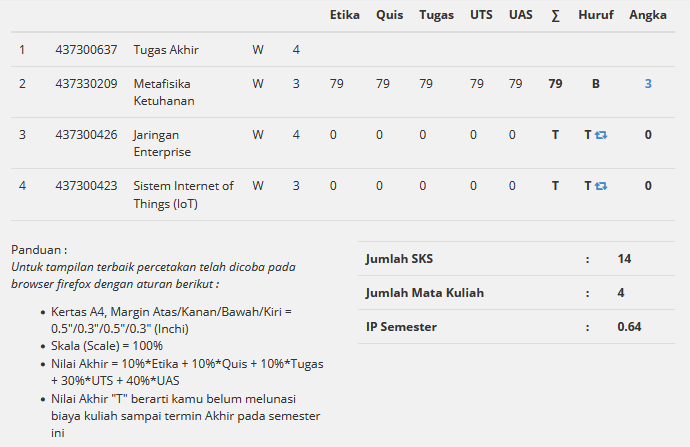Image resolution: width=690 pixels, height=447 pixels.
Task: Click course code 437330209
Action: (86, 84)
